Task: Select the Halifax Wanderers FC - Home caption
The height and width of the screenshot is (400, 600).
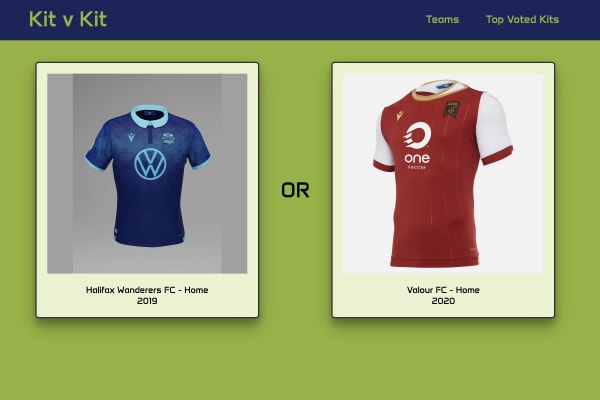Action: 147,290
